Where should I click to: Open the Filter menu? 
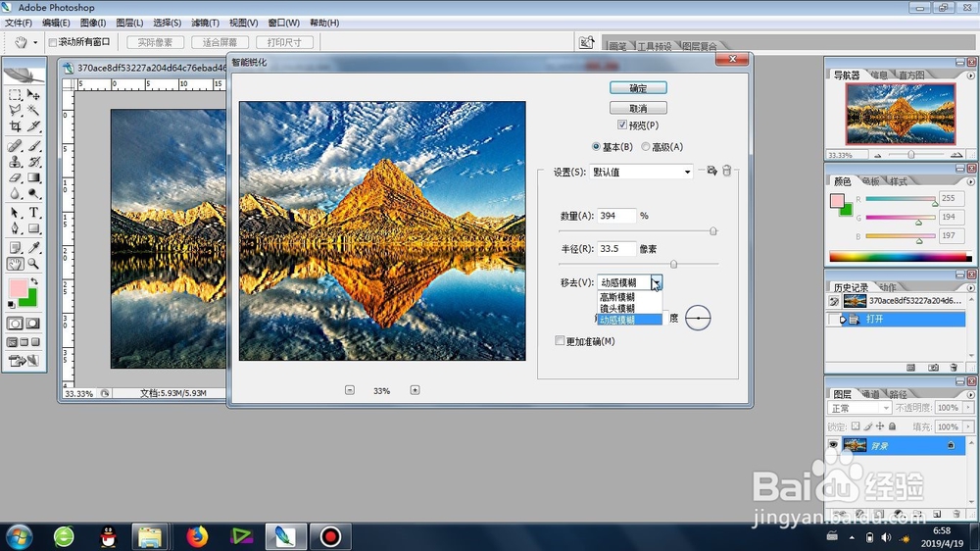tap(205, 23)
